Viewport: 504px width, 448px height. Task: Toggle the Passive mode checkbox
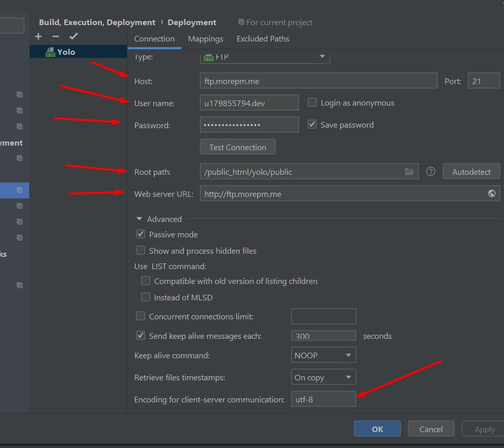point(140,234)
